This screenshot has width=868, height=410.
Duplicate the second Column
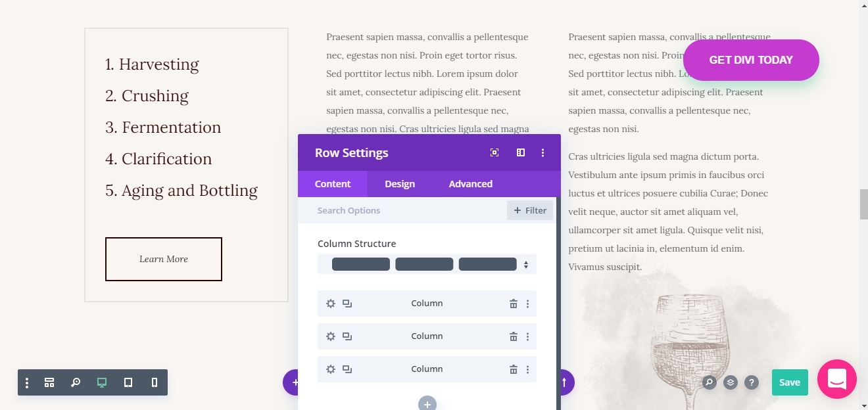point(347,336)
